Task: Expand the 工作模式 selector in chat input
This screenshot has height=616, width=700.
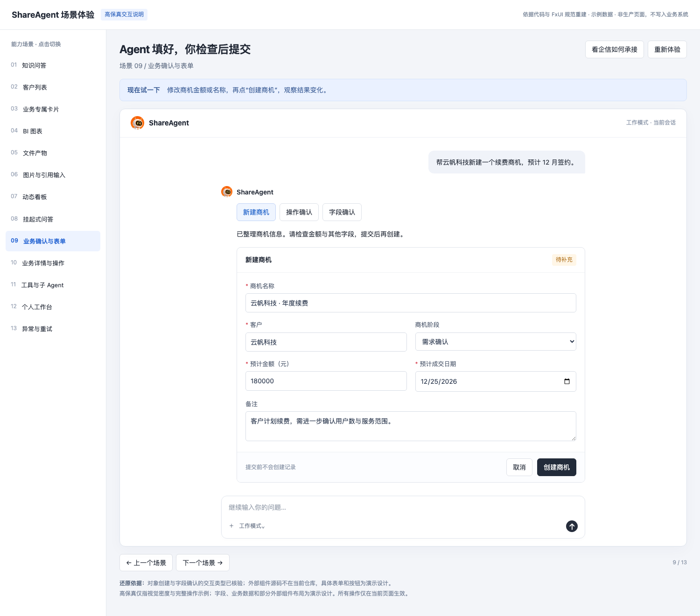Action: [252, 526]
